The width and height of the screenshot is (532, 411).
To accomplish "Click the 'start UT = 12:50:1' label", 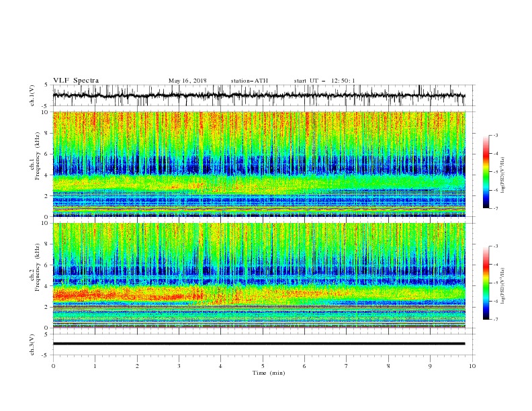I will 324,81.
